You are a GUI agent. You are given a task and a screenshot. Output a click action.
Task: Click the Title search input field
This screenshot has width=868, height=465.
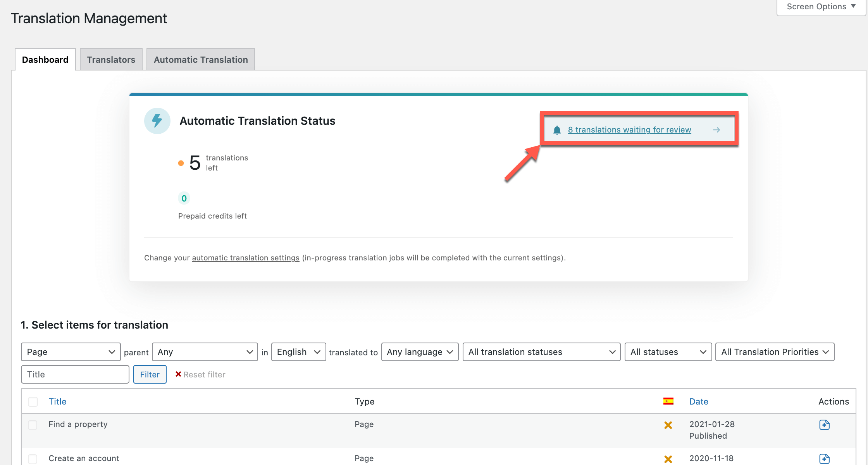pos(75,374)
